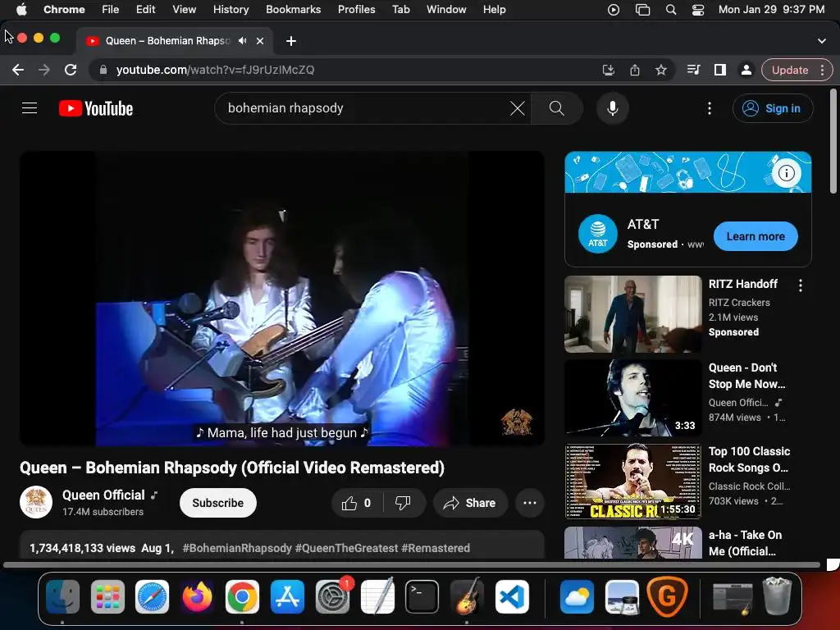Open Queen Don't Stop Me Now thumbnail
Screen dimensions: 840x630
(633, 398)
